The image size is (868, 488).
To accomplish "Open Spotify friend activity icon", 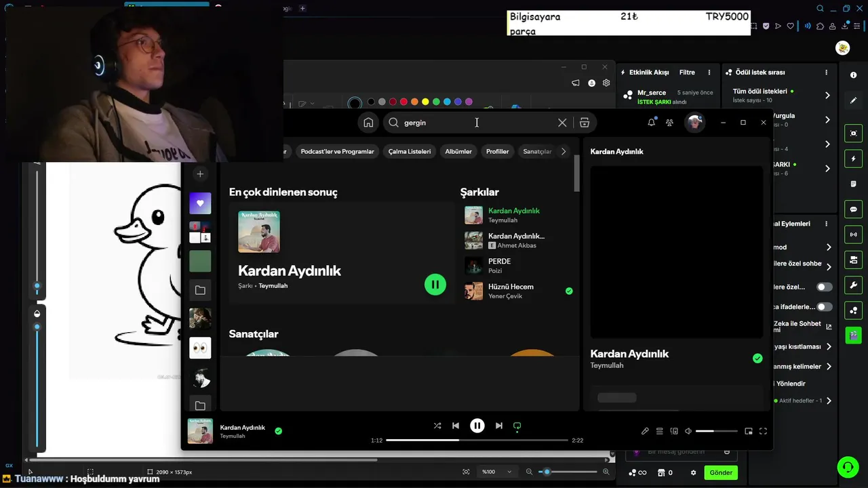I will click(669, 123).
